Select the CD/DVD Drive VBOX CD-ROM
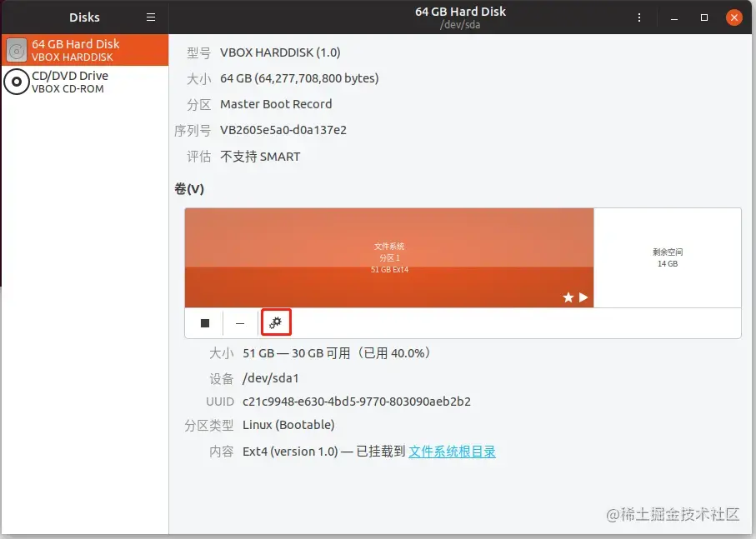Screen dimensions: 756x539 click(85, 82)
